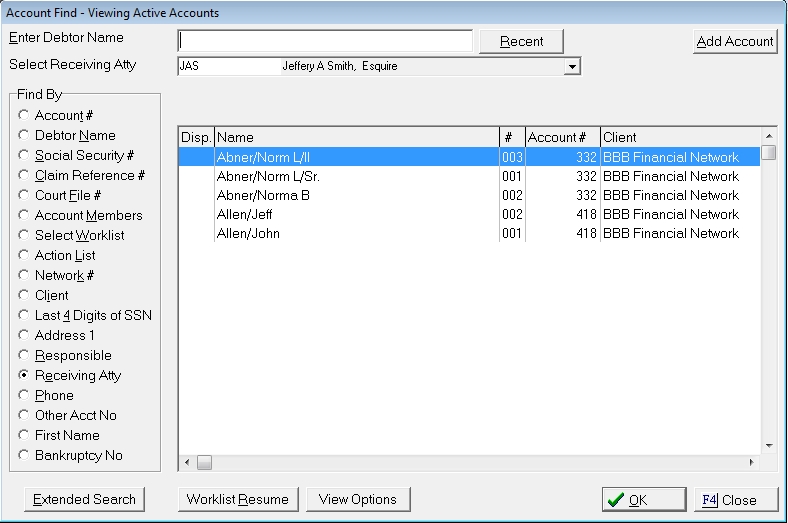Select Last 4 Digits of SSN option

(x=24, y=316)
